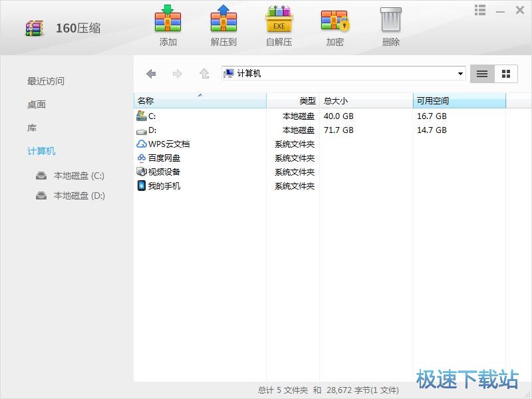Click the 14.7 GB free space cell

432,130
